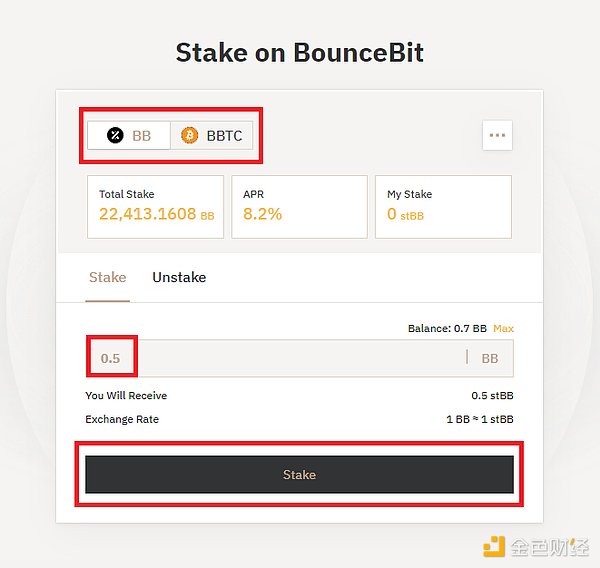Switch to the Unstake tab
Image resolution: width=600 pixels, height=568 pixels.
point(179,277)
